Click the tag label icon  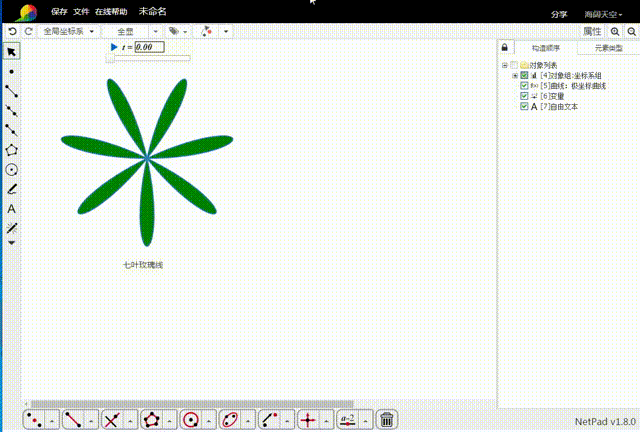click(x=174, y=31)
